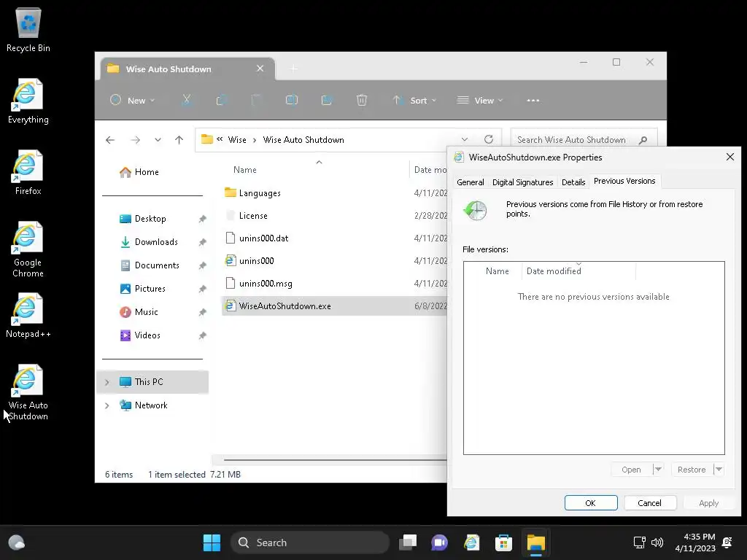747x560 pixels.
Task: Click the Open button in Properties
Action: (x=631, y=470)
